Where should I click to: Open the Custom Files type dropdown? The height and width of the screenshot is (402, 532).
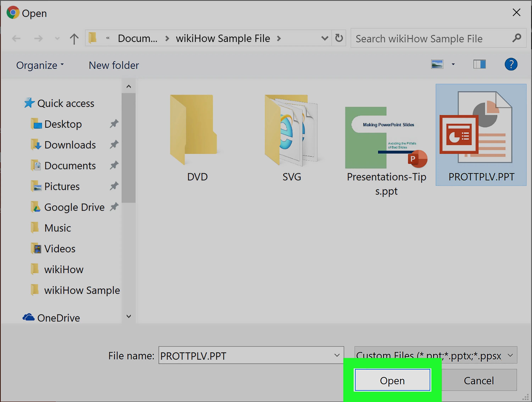coord(436,355)
